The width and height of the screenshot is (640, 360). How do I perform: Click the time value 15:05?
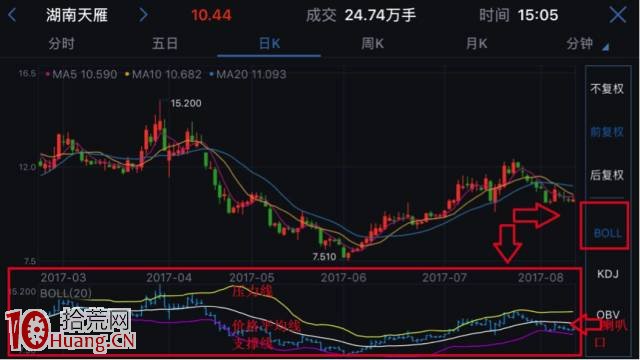(x=538, y=16)
